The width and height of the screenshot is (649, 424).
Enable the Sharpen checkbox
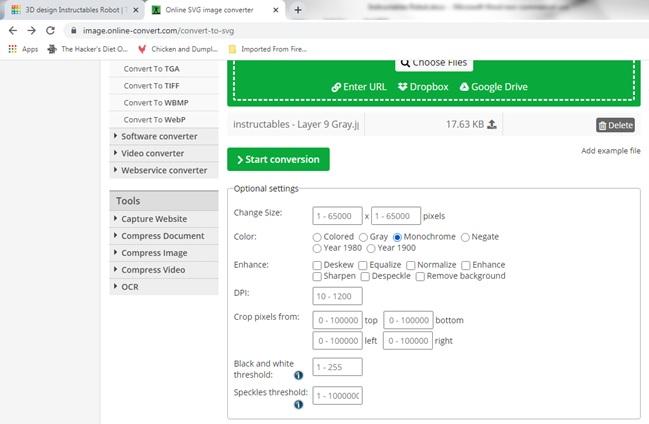317,276
